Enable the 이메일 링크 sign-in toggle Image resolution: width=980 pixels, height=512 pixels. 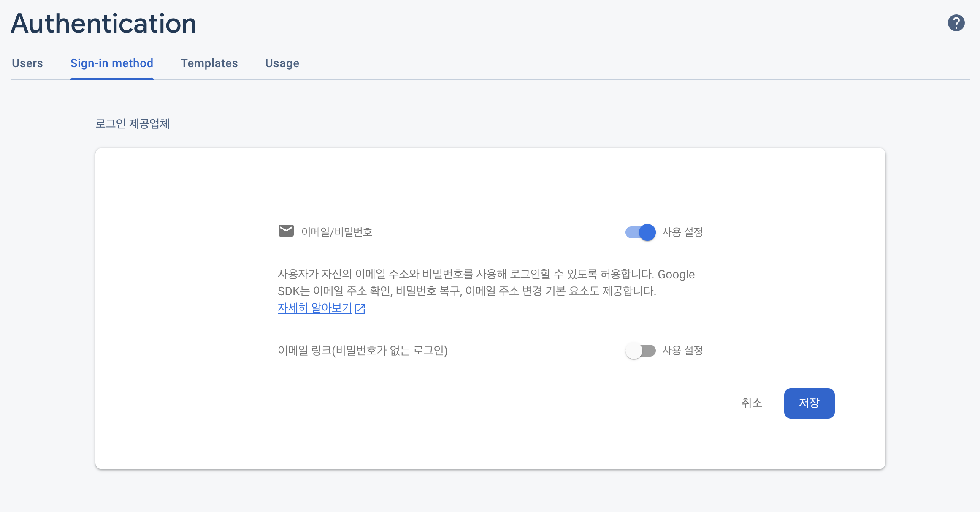tap(640, 350)
